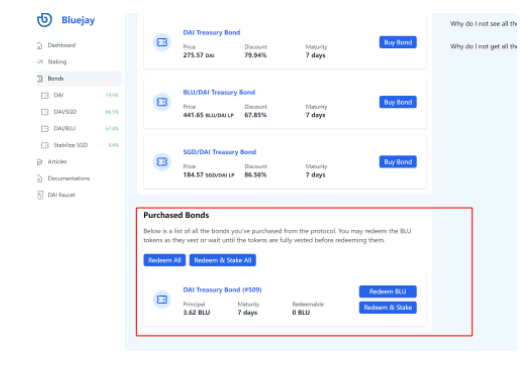
Task: Open Articles from the sidebar
Action: [57, 162]
